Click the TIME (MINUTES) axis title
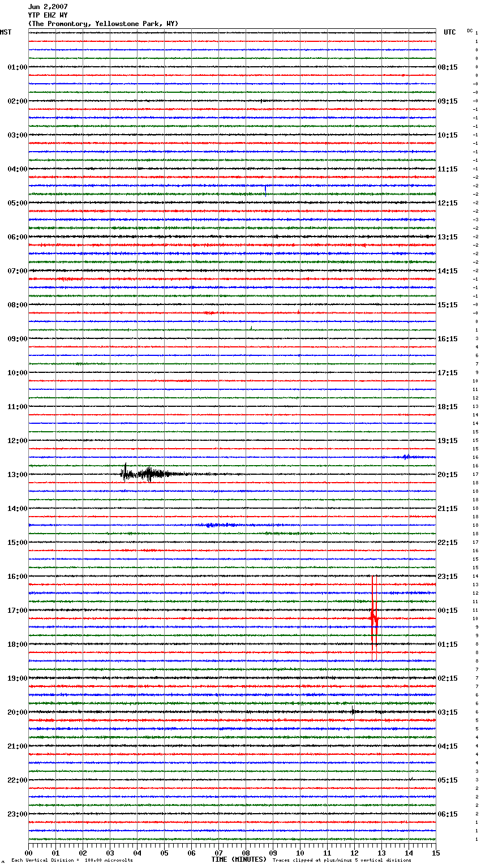481x868 pixels. coord(239,860)
